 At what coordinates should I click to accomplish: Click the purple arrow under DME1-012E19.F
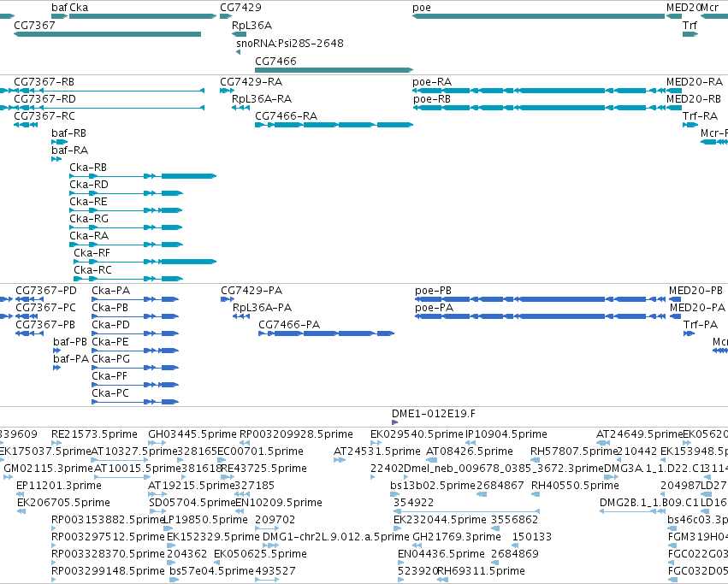pos(394,422)
